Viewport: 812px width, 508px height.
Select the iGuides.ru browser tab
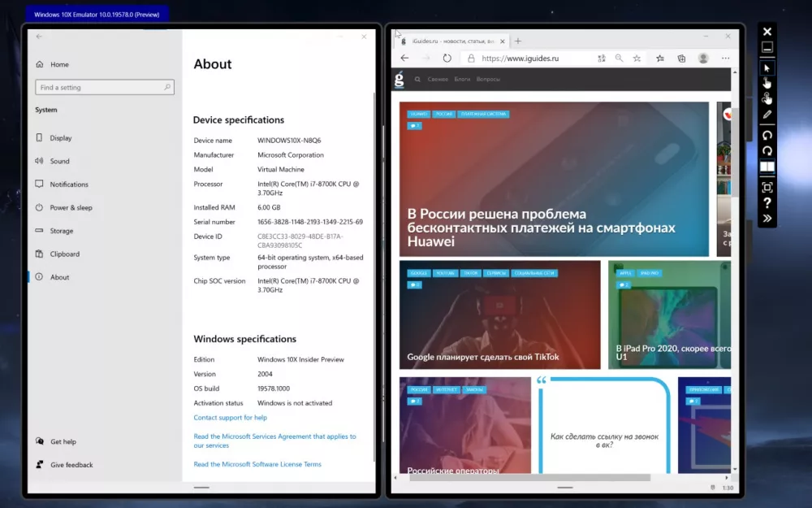click(451, 41)
